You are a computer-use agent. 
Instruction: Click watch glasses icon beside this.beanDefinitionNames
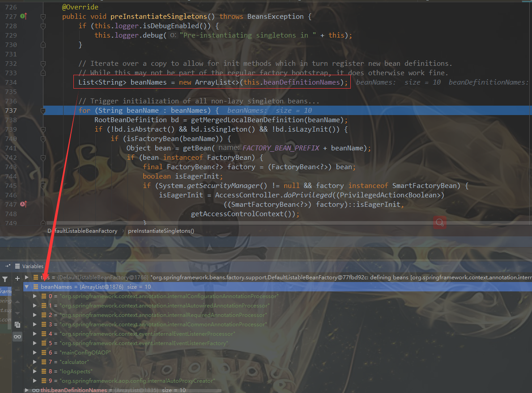coord(36,390)
